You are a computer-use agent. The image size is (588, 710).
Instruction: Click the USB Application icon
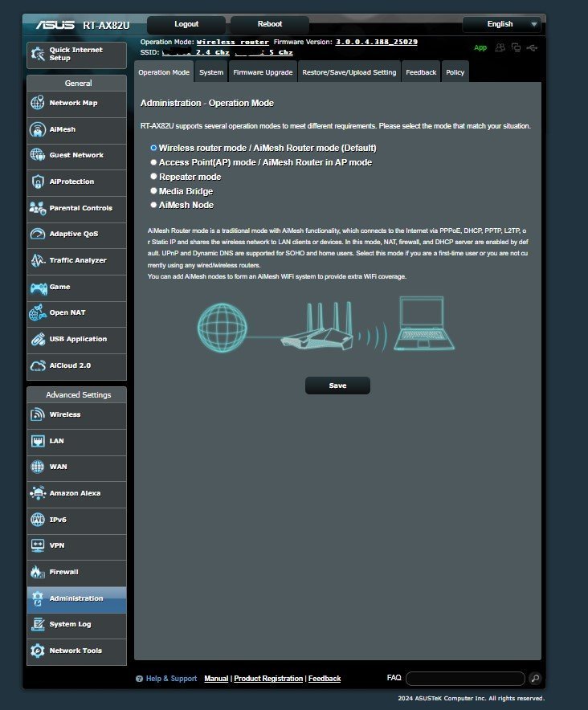click(x=38, y=339)
